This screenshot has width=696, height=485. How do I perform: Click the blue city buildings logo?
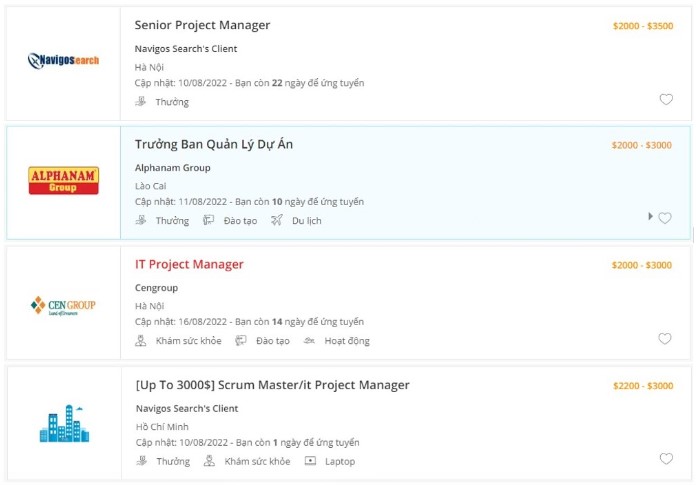click(x=63, y=423)
